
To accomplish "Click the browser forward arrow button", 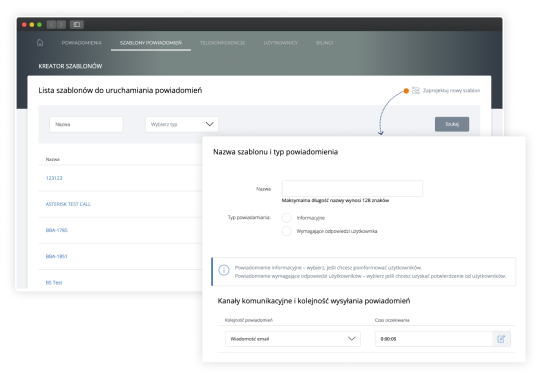I will 61,24.
